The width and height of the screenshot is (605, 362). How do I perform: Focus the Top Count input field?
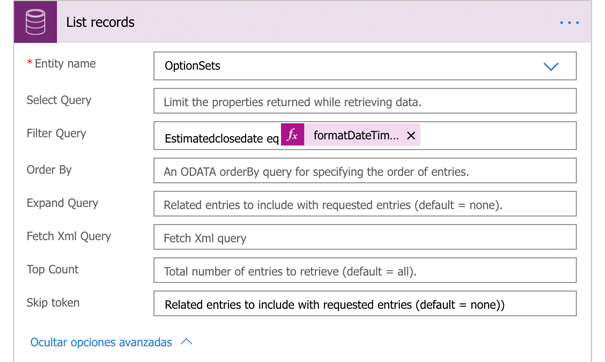(x=365, y=270)
